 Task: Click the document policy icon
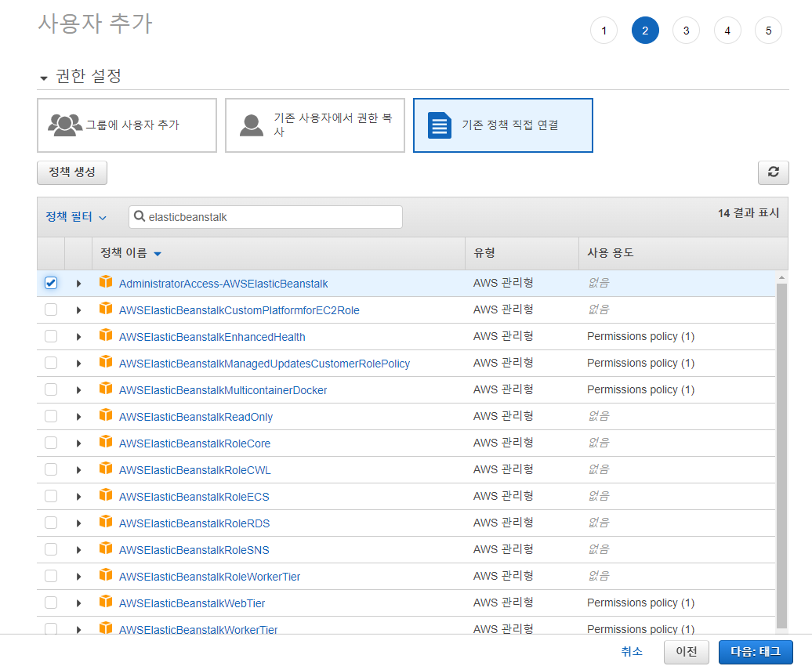pos(440,125)
